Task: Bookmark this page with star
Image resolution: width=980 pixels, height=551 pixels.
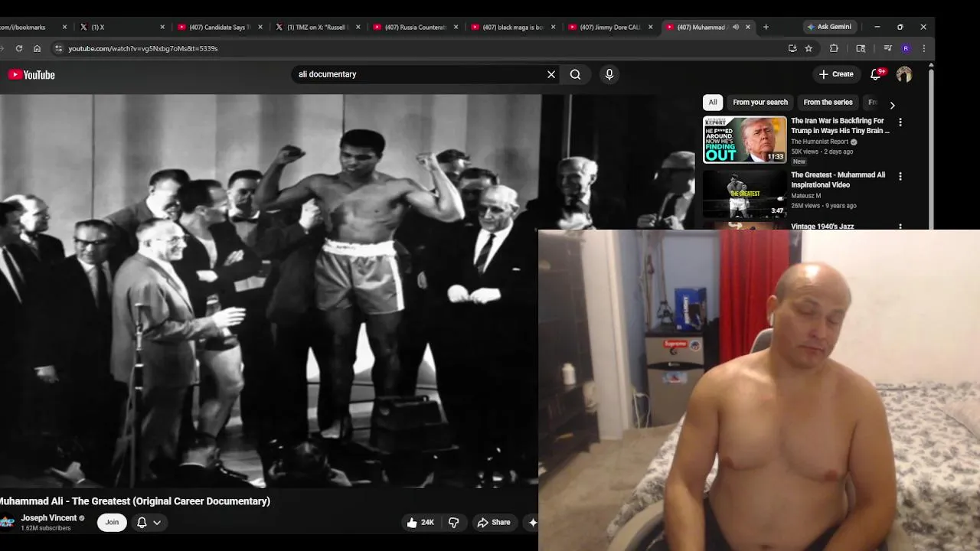Action: pyautogui.click(x=808, y=48)
